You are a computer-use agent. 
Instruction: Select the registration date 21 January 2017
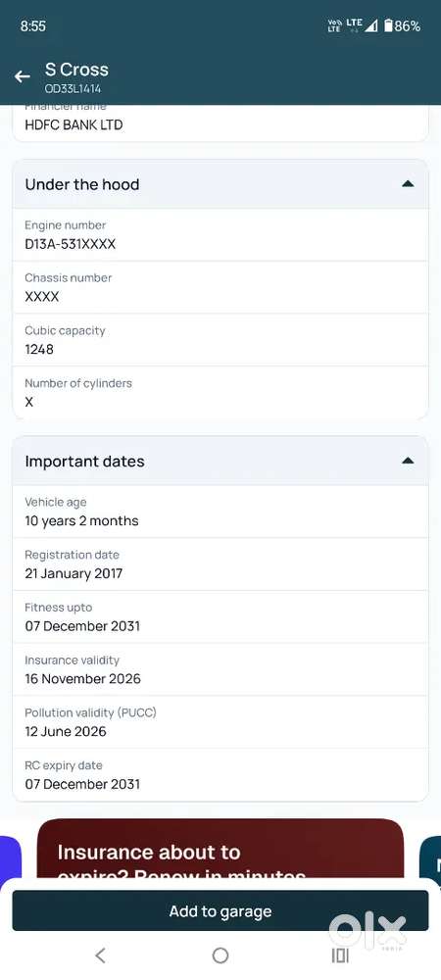tap(73, 573)
